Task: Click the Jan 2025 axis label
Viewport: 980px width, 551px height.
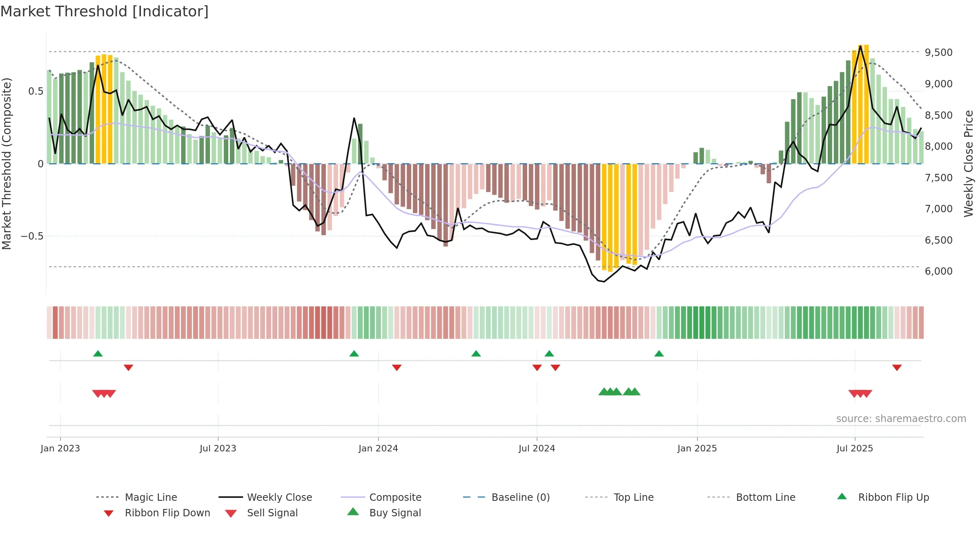Action: (x=697, y=448)
